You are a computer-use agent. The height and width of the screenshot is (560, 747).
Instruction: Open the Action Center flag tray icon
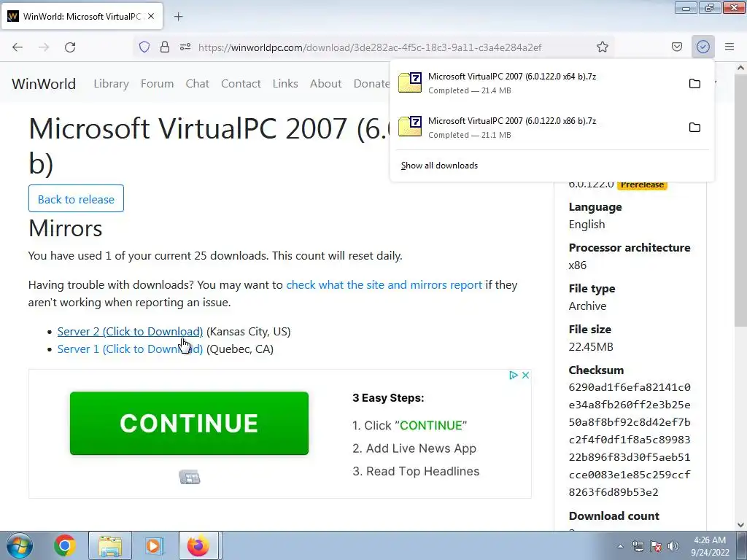point(656,546)
